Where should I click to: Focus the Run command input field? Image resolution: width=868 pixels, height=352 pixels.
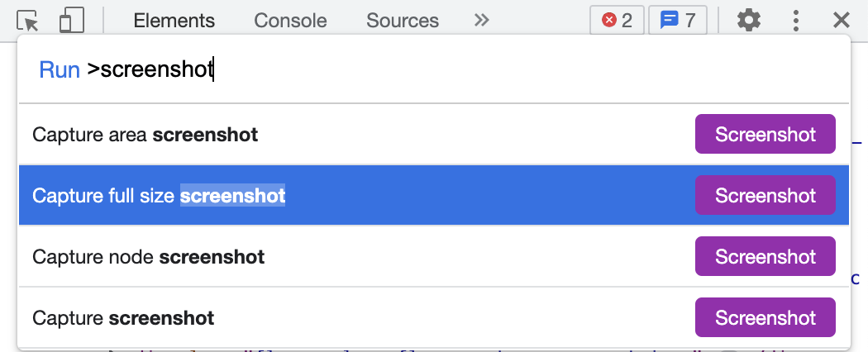click(x=433, y=69)
